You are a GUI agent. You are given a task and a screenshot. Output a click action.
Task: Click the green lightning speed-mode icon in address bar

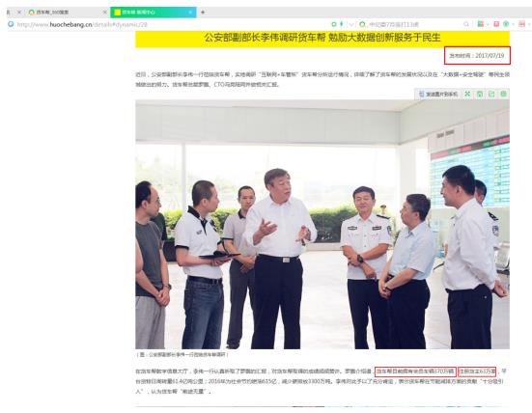coord(342,24)
